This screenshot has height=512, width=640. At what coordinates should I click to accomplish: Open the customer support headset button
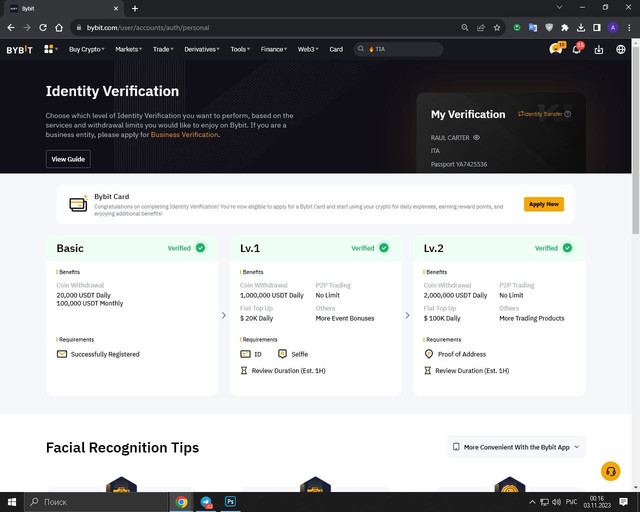point(610,471)
